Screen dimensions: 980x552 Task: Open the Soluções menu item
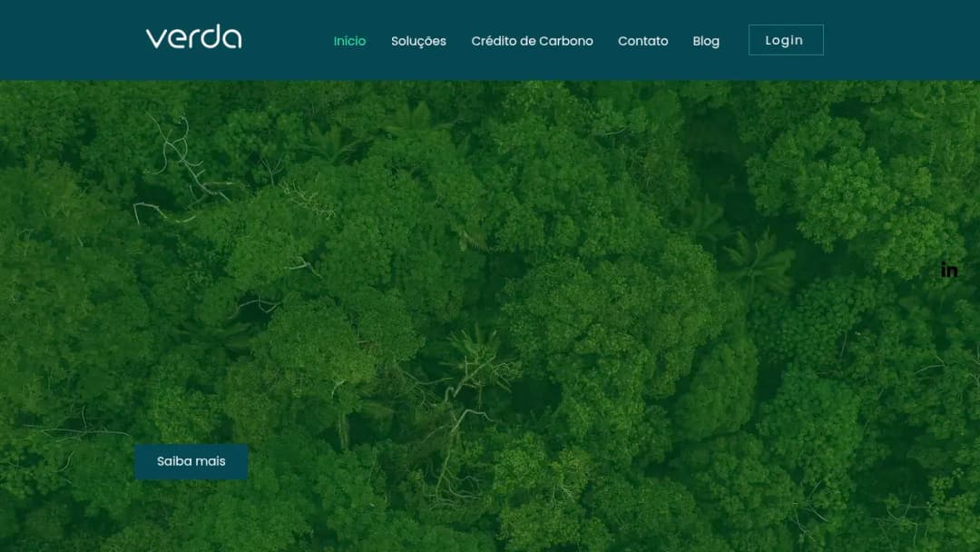pyautogui.click(x=418, y=41)
